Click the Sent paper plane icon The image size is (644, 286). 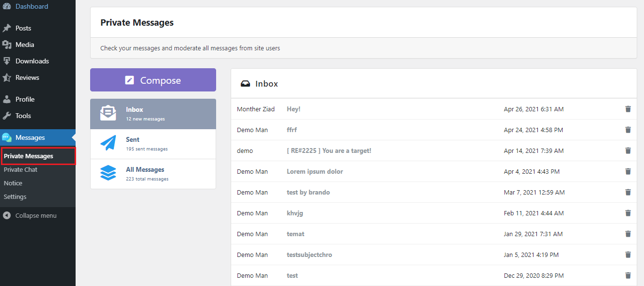[109, 143]
